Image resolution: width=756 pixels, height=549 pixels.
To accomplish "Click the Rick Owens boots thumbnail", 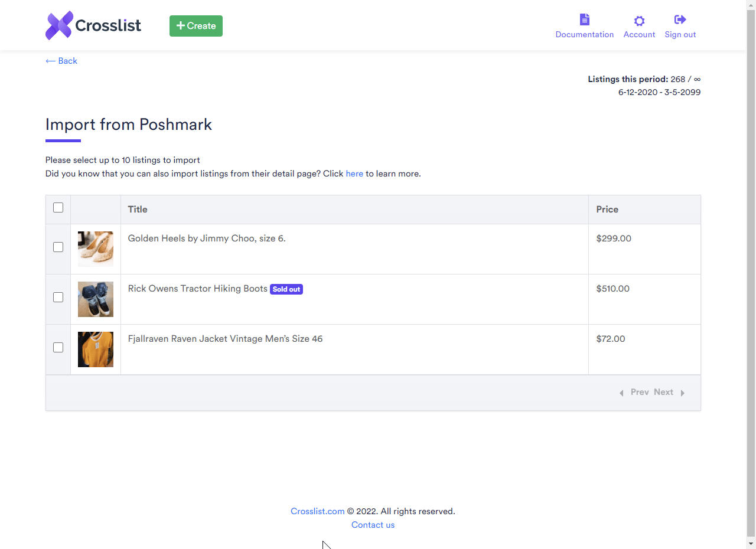I will [96, 299].
